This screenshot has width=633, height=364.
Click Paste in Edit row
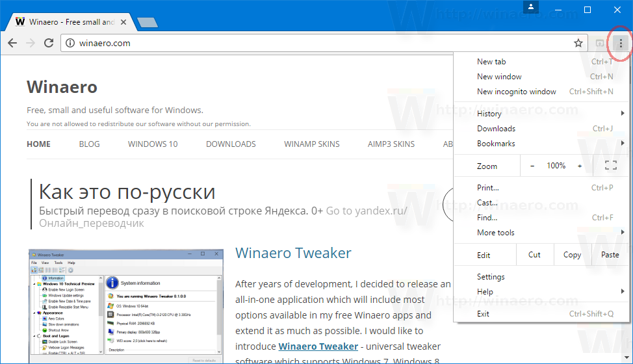[x=610, y=255]
